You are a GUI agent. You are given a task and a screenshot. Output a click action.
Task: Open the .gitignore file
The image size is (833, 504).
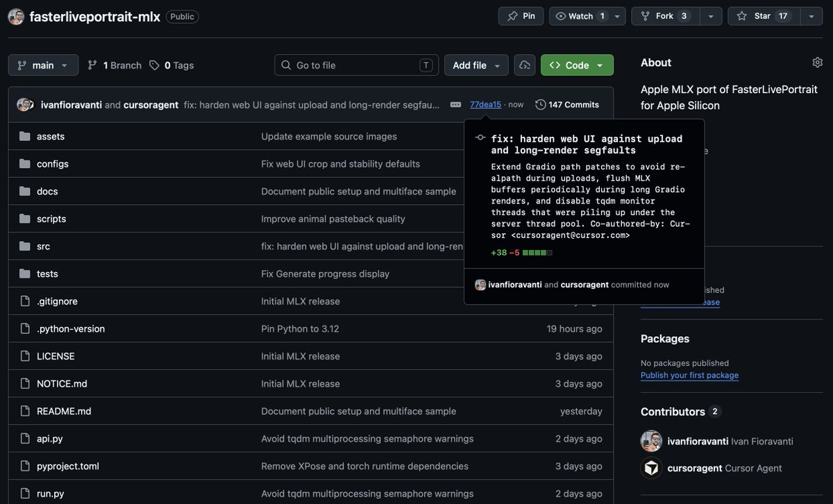coord(57,301)
